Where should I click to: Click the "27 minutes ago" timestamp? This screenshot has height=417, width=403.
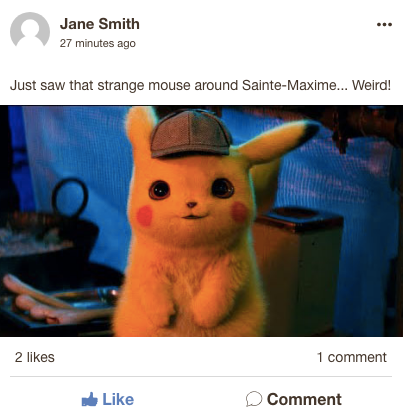coord(98,43)
